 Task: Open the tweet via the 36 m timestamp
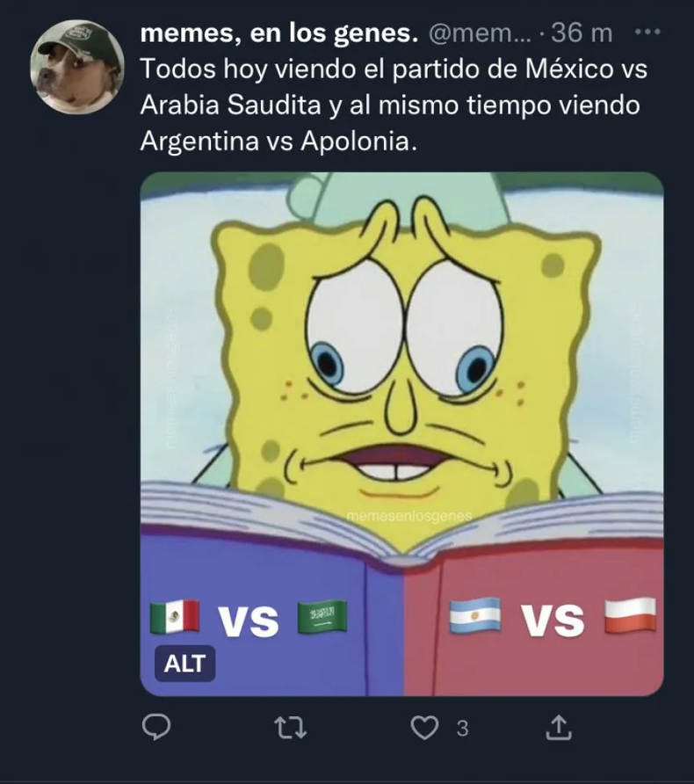point(582,33)
